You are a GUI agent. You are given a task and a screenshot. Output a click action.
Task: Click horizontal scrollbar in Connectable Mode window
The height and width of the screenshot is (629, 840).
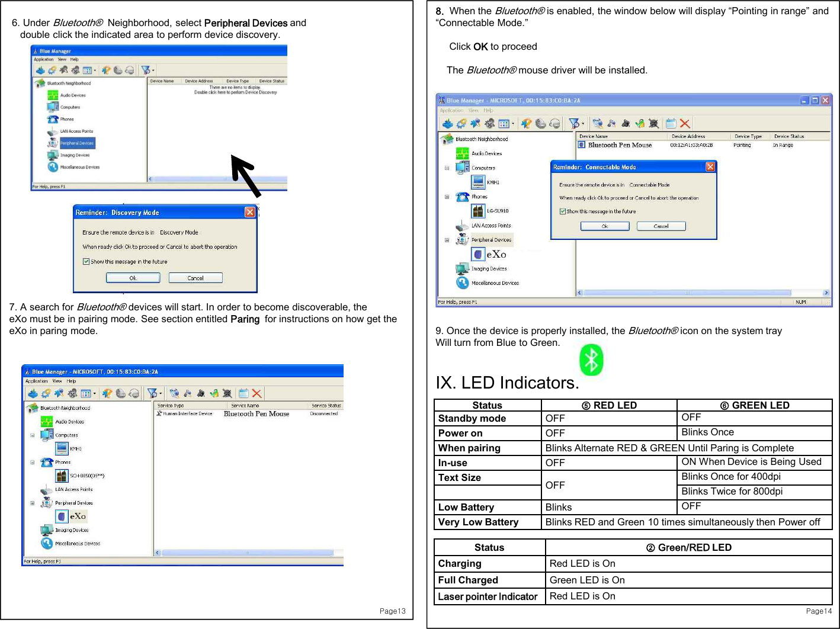point(688,293)
